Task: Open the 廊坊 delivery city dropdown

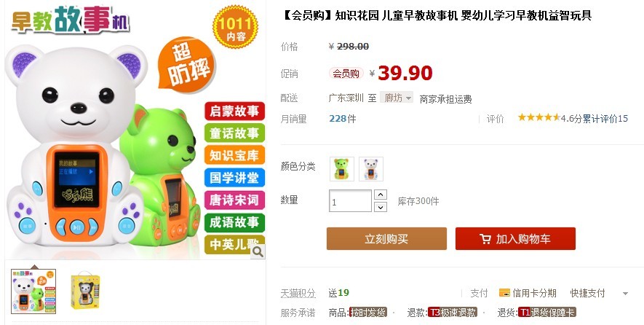Action: (397, 98)
